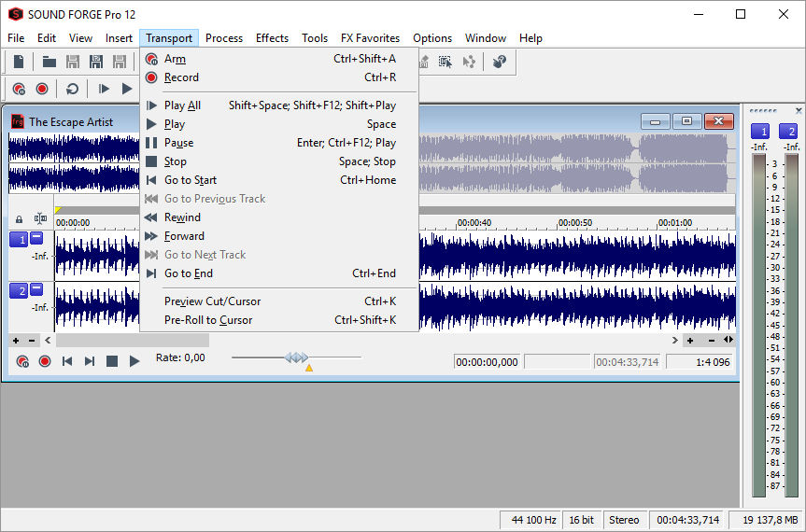The image size is (806, 532).
Task: Click the Stereo status bar entry
Action: pyautogui.click(x=624, y=520)
